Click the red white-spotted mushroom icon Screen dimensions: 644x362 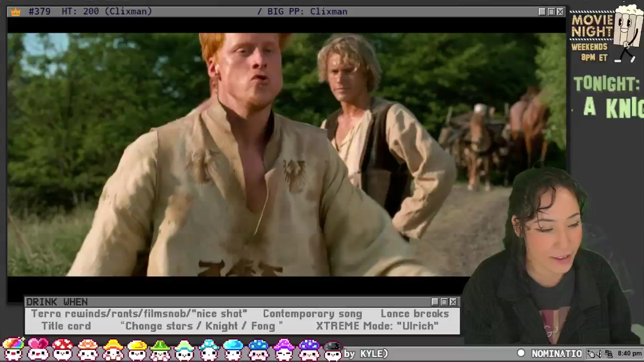pyautogui.click(x=63, y=349)
